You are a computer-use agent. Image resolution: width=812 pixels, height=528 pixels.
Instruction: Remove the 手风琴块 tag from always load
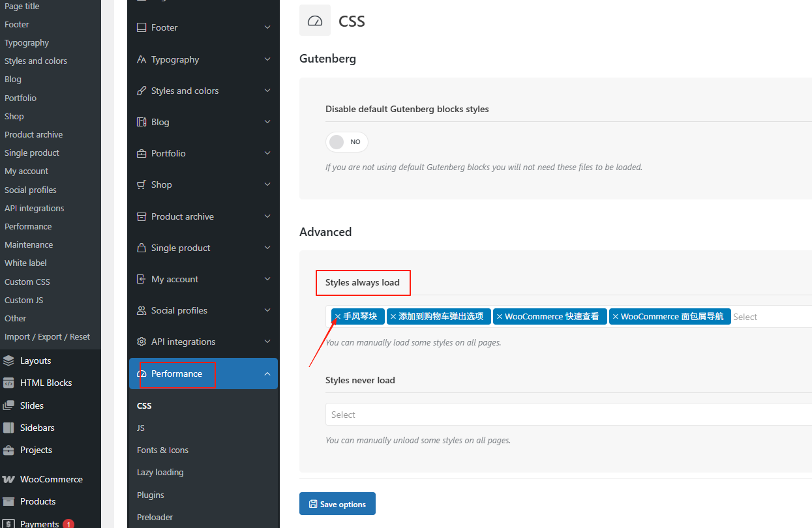[x=338, y=317]
